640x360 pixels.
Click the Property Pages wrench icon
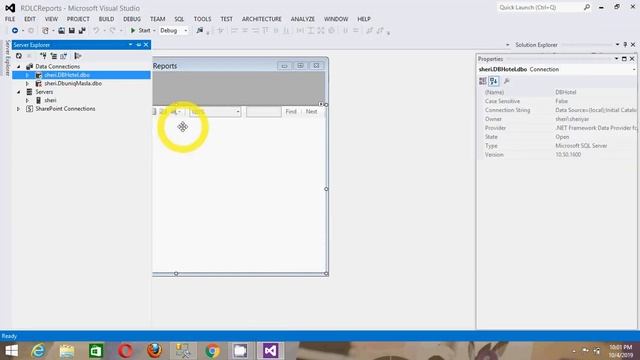[507, 81]
